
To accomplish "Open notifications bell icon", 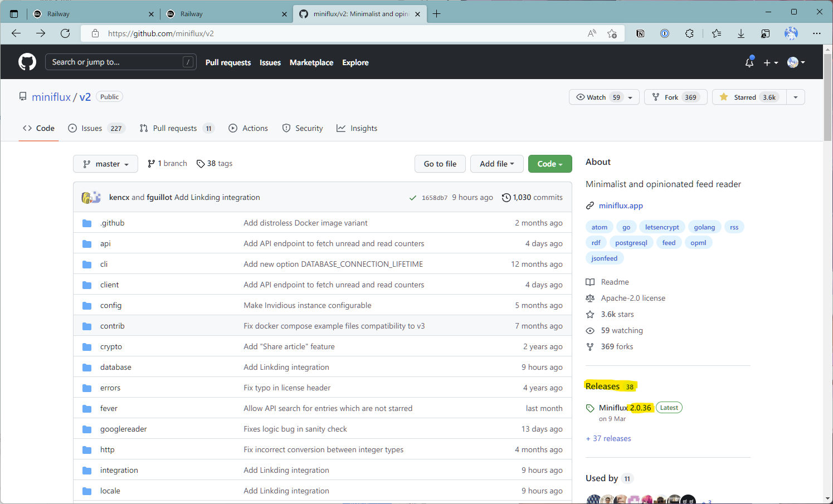I will [x=749, y=62].
